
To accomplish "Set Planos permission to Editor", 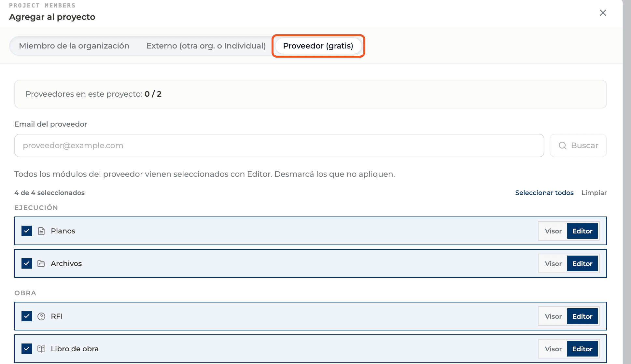I will 582,231.
